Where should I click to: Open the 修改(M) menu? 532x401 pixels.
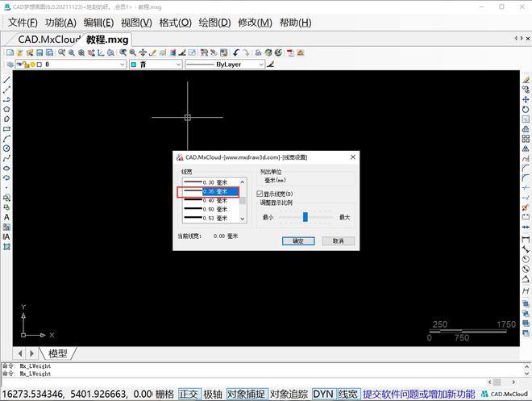point(256,23)
